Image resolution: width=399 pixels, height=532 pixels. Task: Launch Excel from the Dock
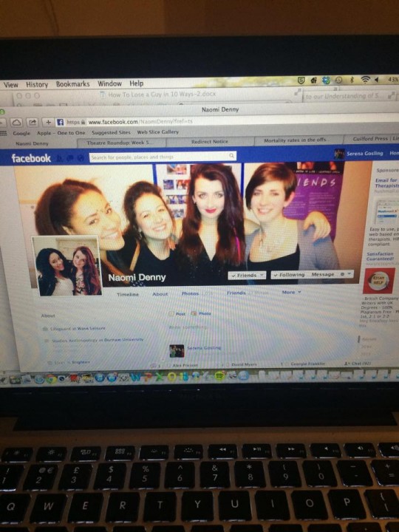click(x=159, y=376)
